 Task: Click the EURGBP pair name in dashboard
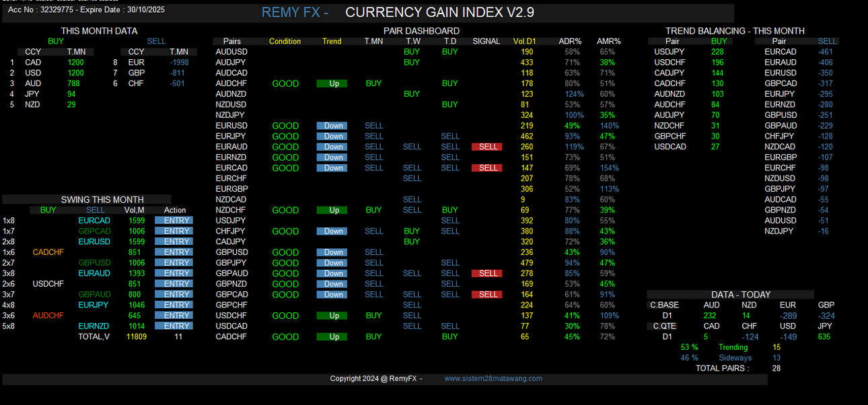231,189
